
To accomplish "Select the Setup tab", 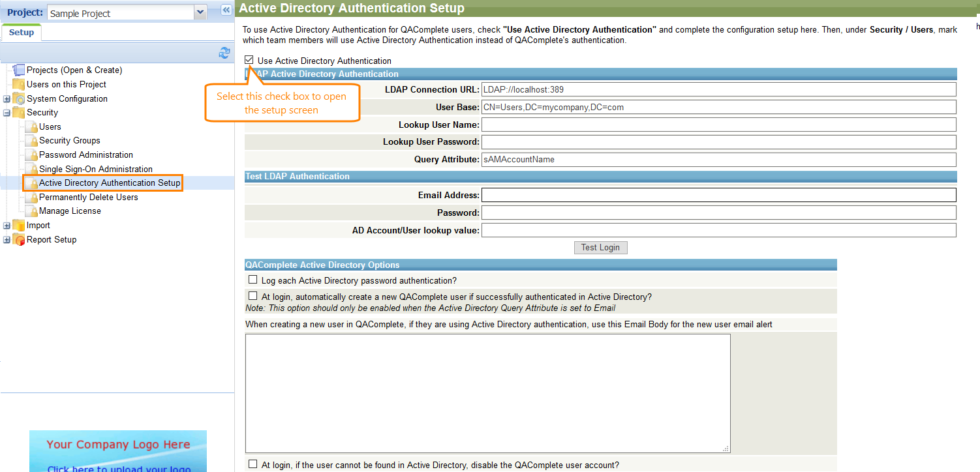I will tap(22, 33).
